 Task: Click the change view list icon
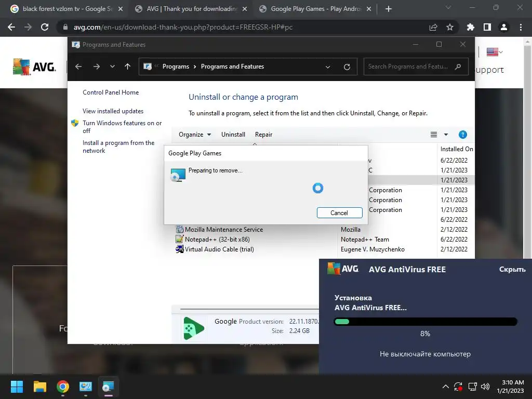pyautogui.click(x=434, y=135)
